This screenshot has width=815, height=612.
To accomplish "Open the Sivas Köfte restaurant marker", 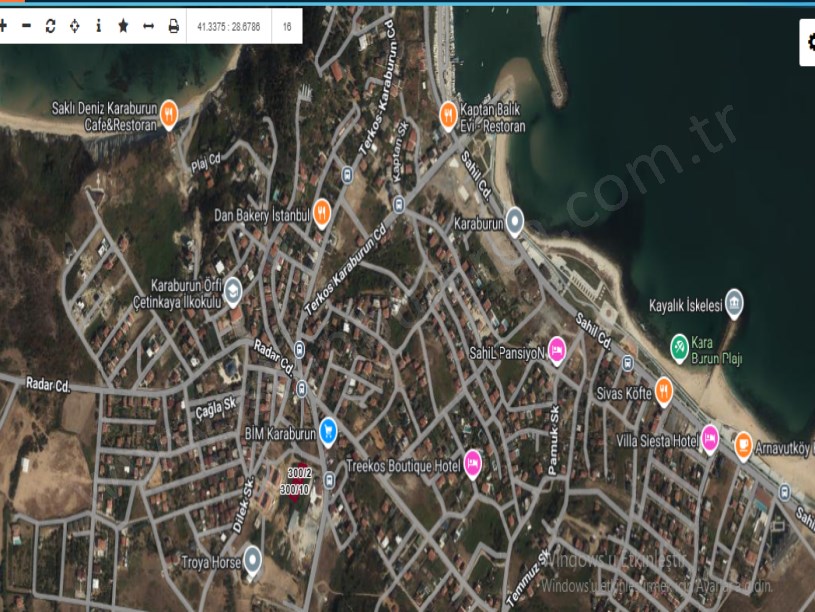I will (x=663, y=391).
